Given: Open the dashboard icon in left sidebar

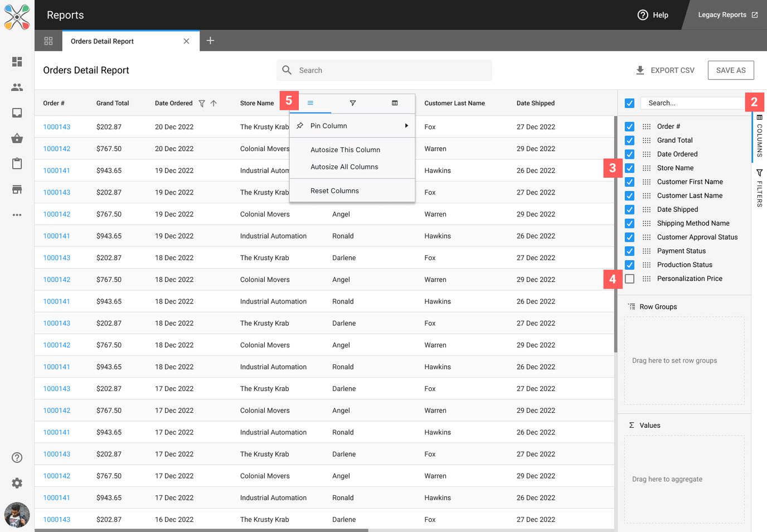Looking at the screenshot, I should (17, 62).
